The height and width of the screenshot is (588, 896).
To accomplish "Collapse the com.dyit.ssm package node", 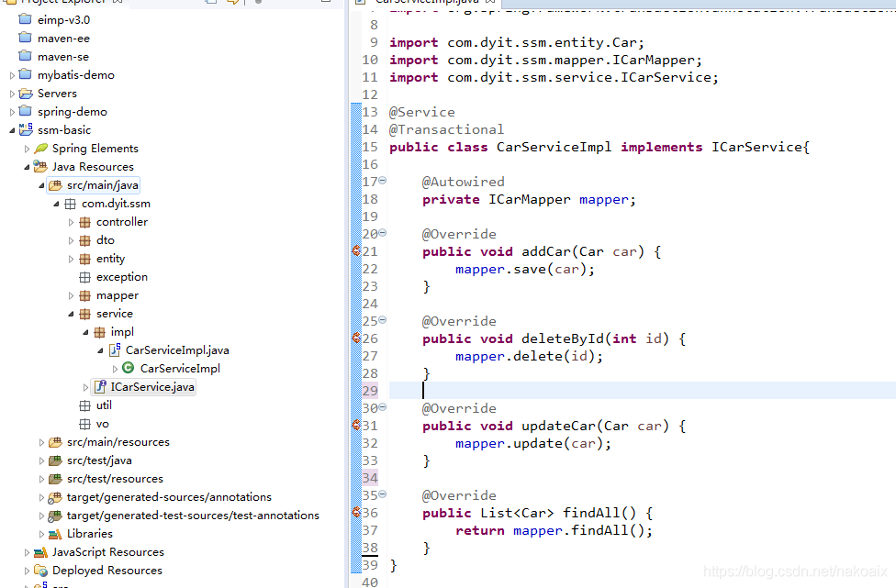I will 56,204.
